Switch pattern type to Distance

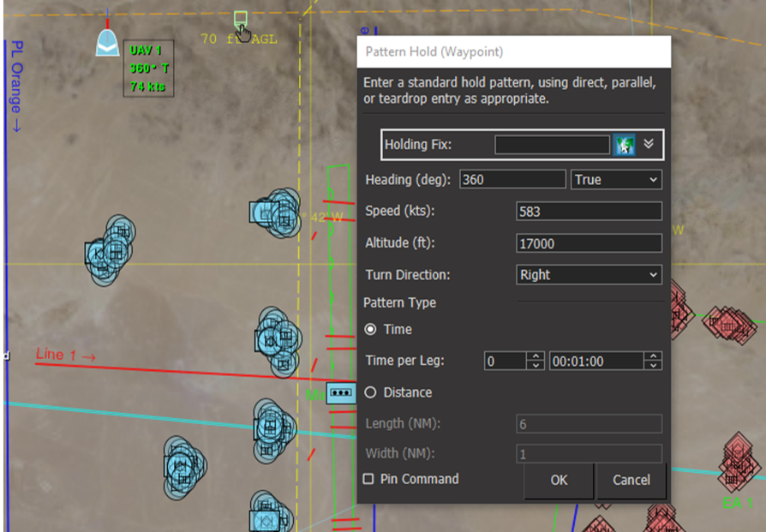(x=372, y=392)
